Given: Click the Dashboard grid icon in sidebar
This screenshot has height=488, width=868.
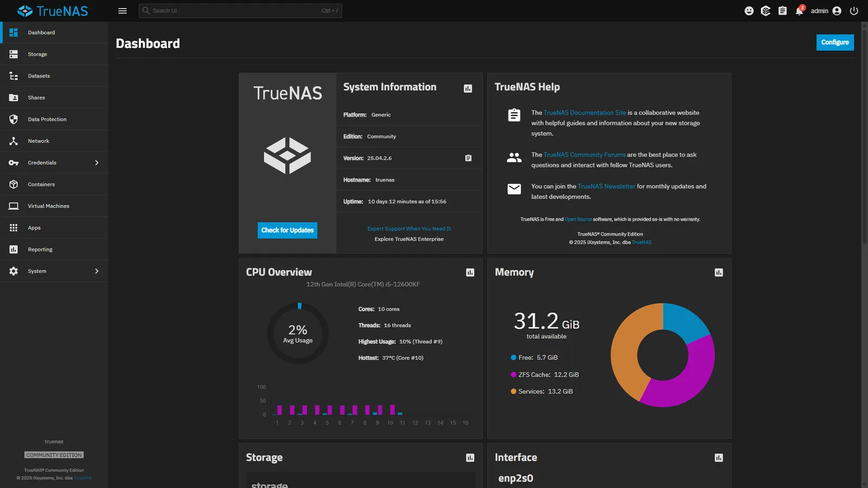Looking at the screenshot, I should pyautogui.click(x=14, y=33).
